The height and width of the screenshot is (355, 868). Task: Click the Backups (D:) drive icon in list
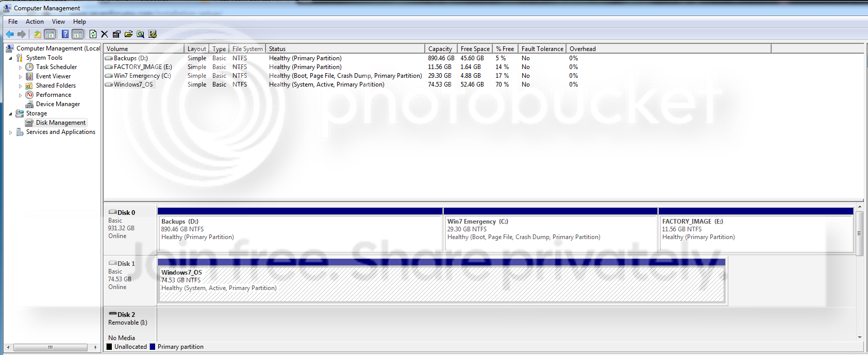pos(109,58)
